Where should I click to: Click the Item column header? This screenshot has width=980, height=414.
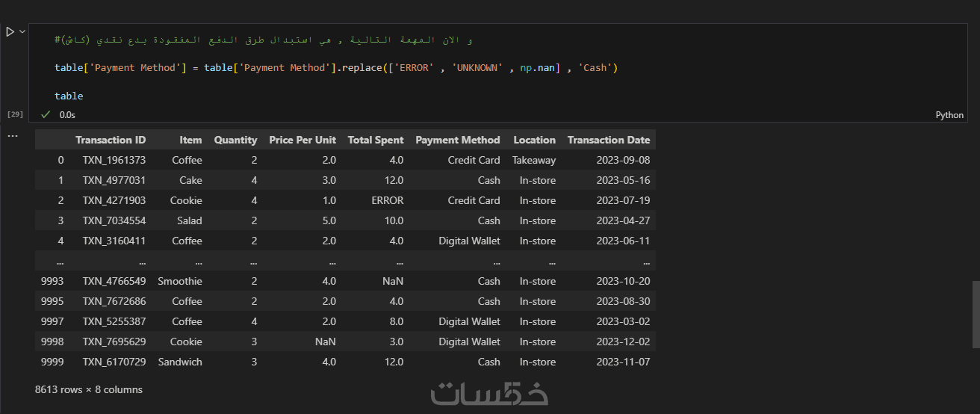pyautogui.click(x=190, y=140)
